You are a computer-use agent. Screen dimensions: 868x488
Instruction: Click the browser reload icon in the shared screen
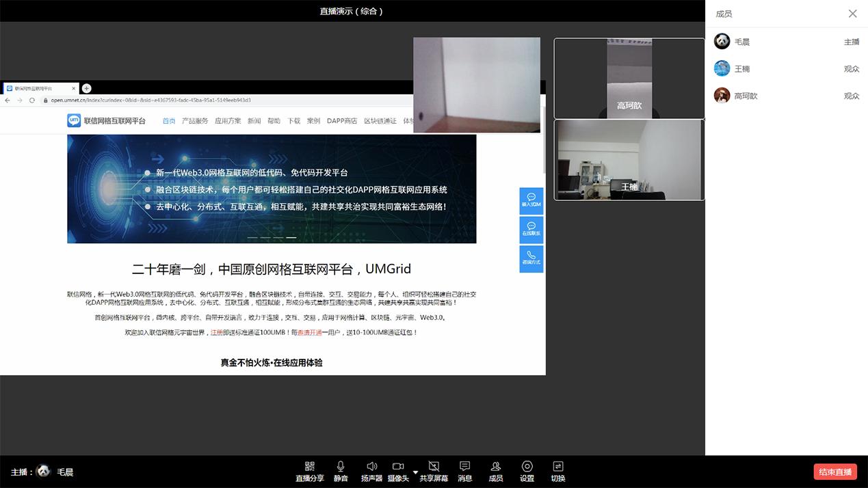(x=31, y=100)
